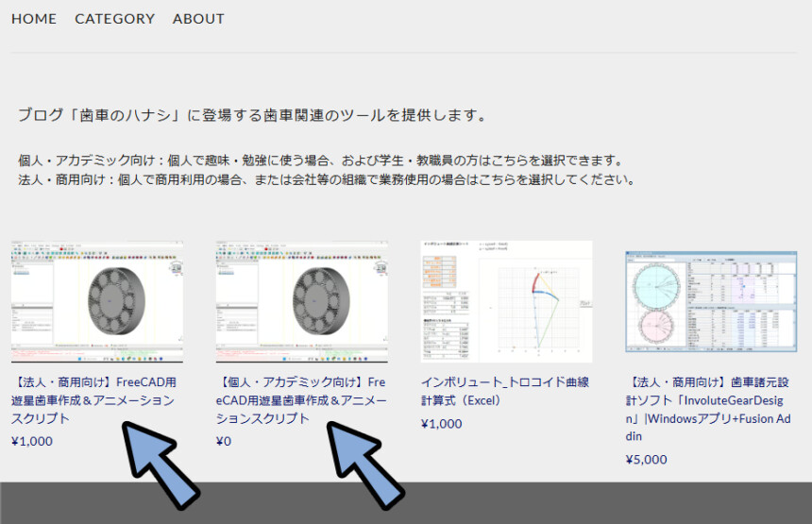
Task: Click the インボリュート_トロコイド曲線計算式 title link
Action: [505, 391]
